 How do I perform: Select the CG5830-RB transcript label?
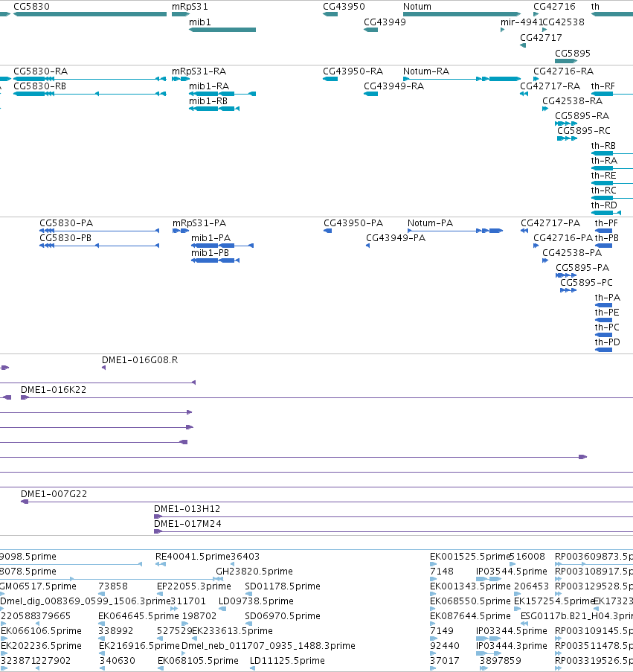pos(40,86)
